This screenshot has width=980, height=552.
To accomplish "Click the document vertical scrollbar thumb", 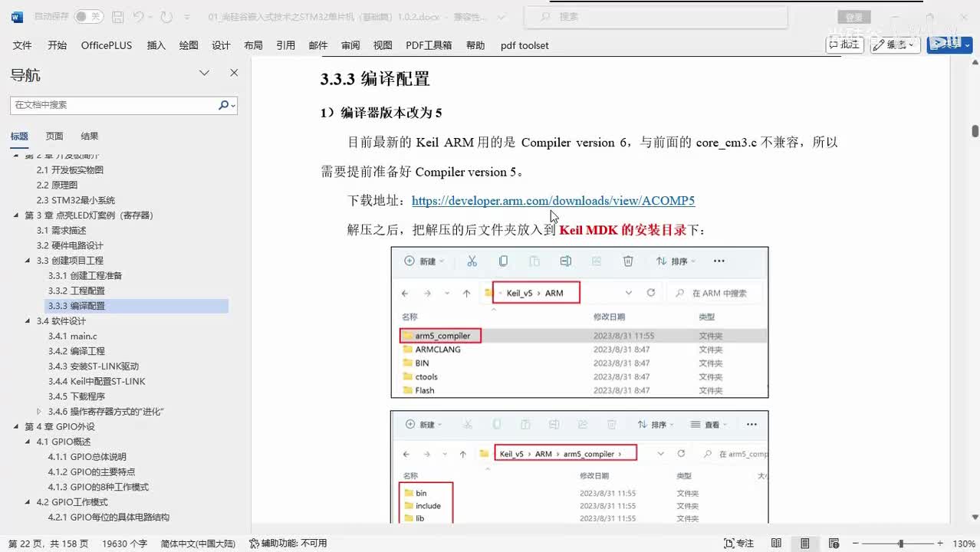I will pos(975,131).
